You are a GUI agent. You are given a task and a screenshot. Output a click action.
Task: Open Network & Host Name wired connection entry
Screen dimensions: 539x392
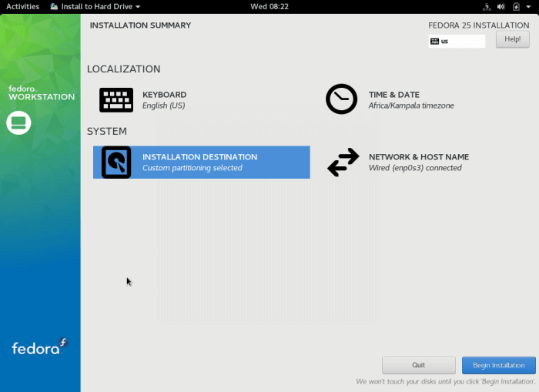[x=415, y=168]
